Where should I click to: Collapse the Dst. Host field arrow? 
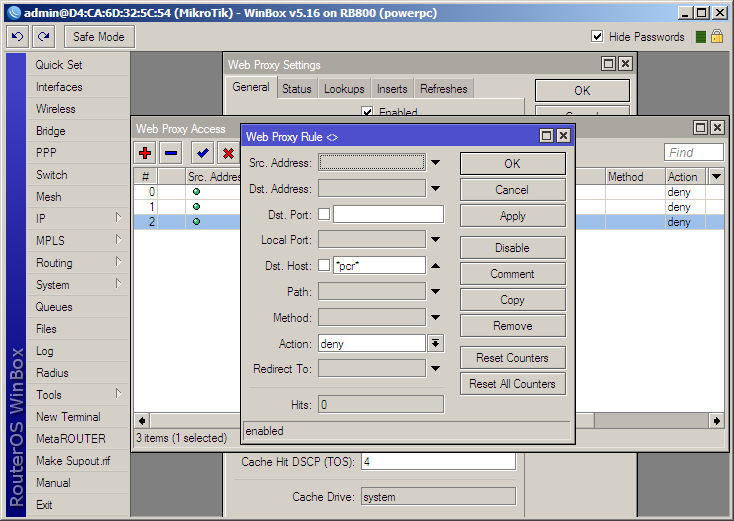[x=435, y=265]
